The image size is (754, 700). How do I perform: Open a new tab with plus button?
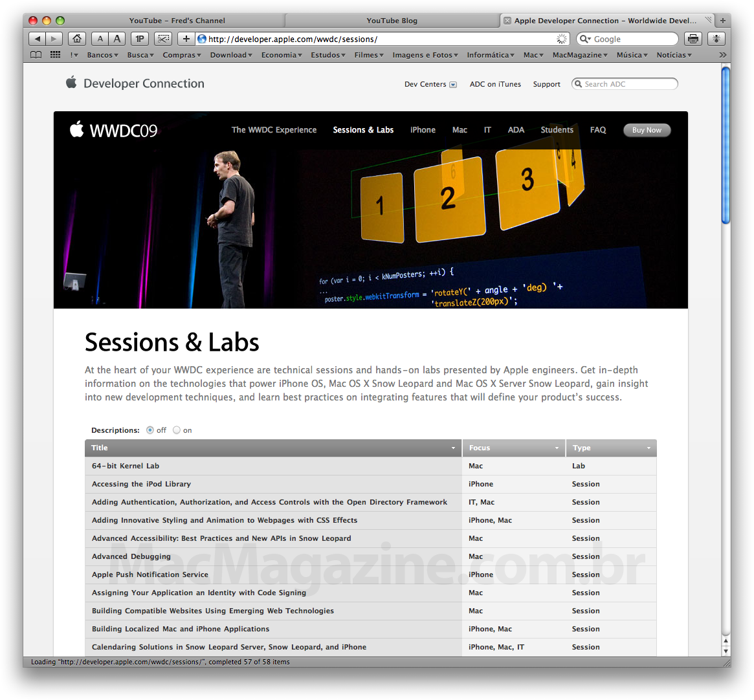click(x=723, y=21)
